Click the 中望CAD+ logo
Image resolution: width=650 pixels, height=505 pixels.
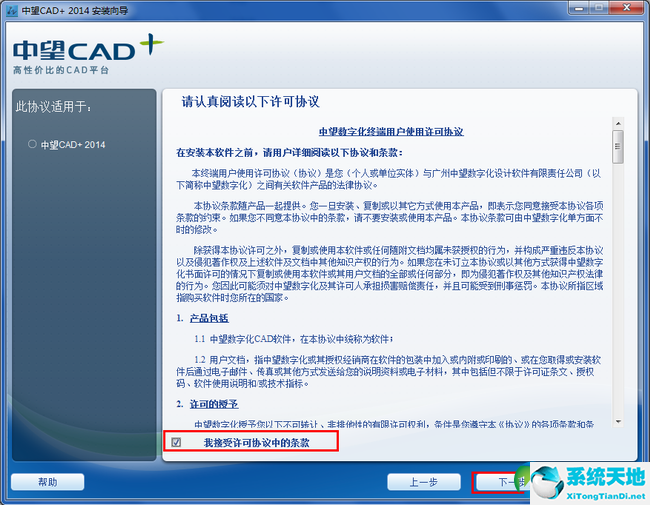click(88, 49)
